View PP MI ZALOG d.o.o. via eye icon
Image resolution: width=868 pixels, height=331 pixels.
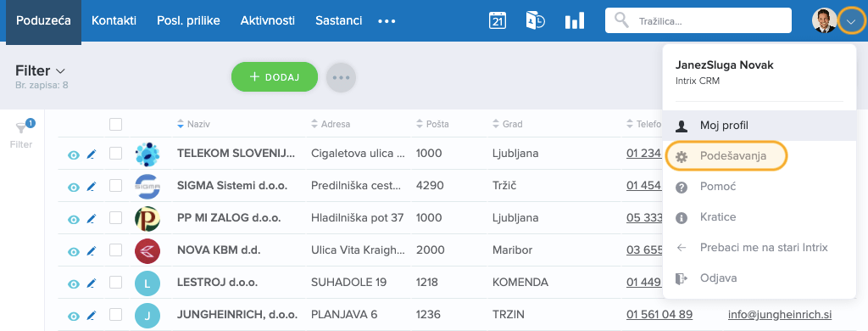[x=74, y=219]
